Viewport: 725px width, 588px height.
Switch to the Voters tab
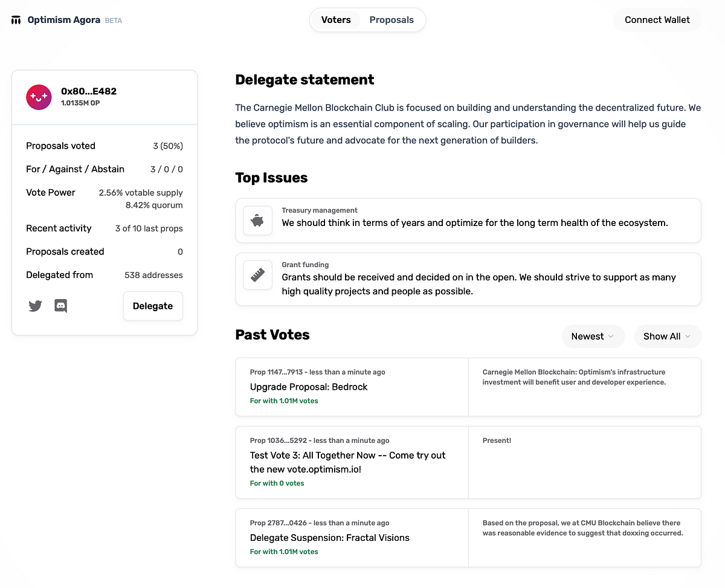coord(336,20)
